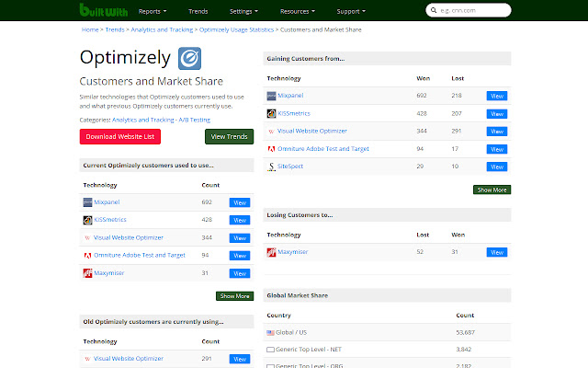Click the 3,842 count for Generic Top Level - NET
The height and width of the screenshot is (368, 588).
pos(464,350)
